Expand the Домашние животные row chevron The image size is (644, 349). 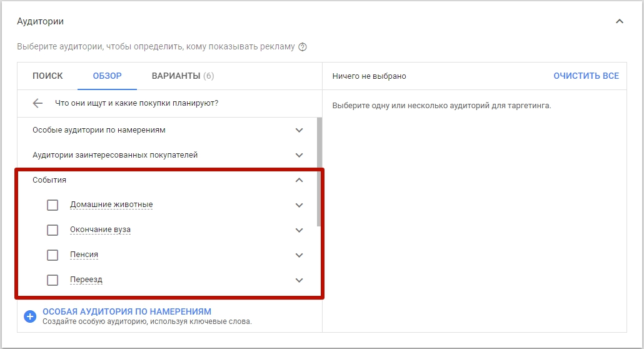click(x=299, y=205)
